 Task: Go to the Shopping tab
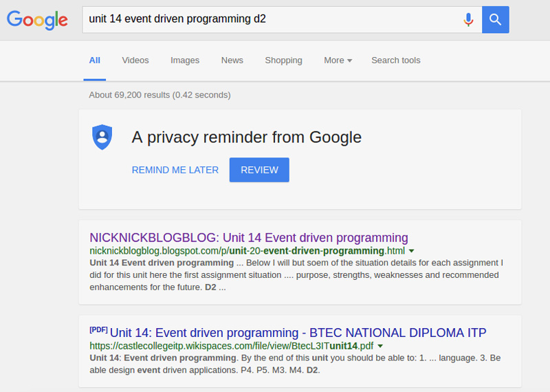point(283,61)
